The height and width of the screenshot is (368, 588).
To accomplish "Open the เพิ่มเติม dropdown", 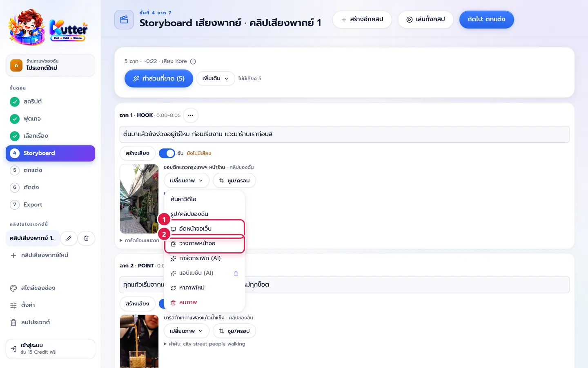I will (216, 79).
